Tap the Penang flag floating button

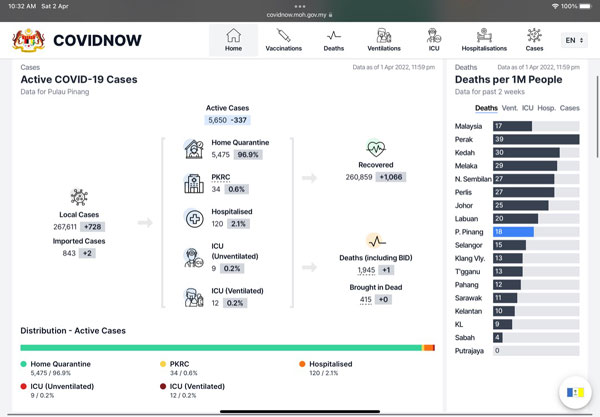click(x=575, y=392)
